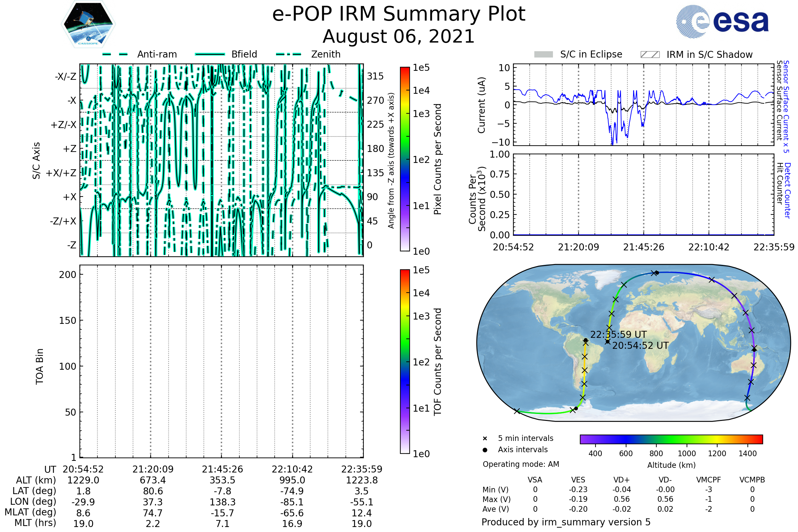Click the Bfield solid line legend marker
The width and height of the screenshot is (798, 532).
[210, 54]
